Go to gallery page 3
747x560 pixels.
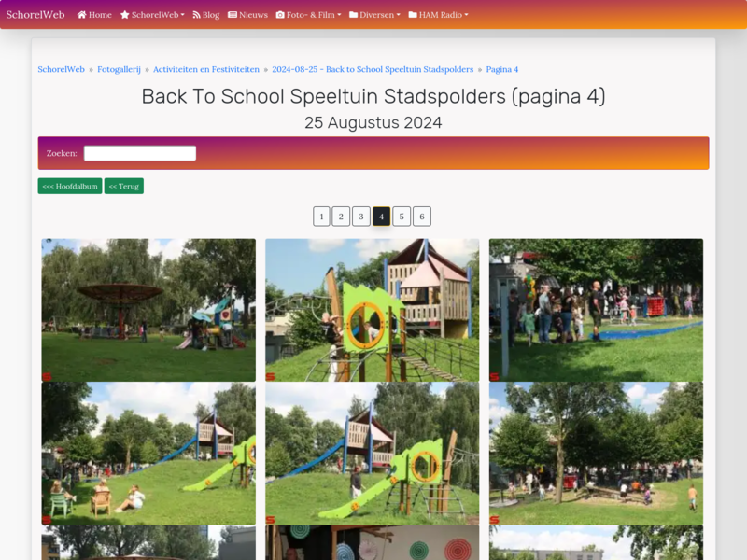361,217
